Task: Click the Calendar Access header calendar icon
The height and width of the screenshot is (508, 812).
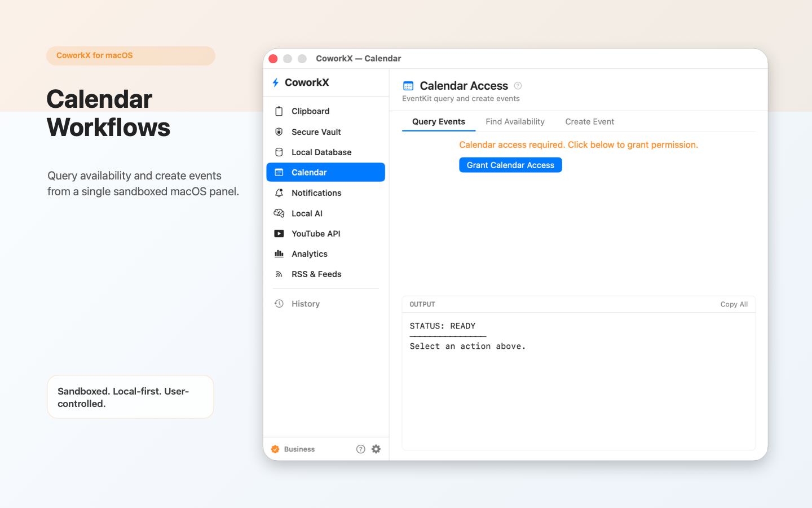Action: click(x=408, y=86)
